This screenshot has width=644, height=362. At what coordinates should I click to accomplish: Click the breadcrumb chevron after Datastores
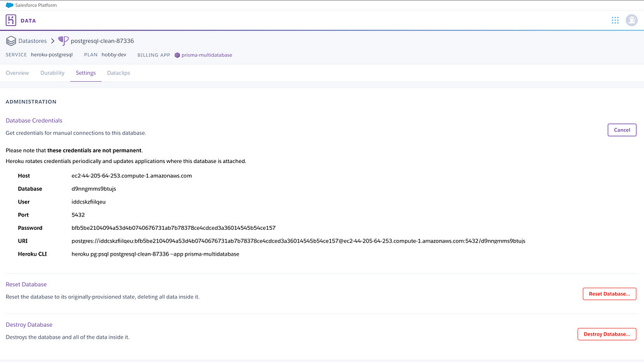point(53,41)
